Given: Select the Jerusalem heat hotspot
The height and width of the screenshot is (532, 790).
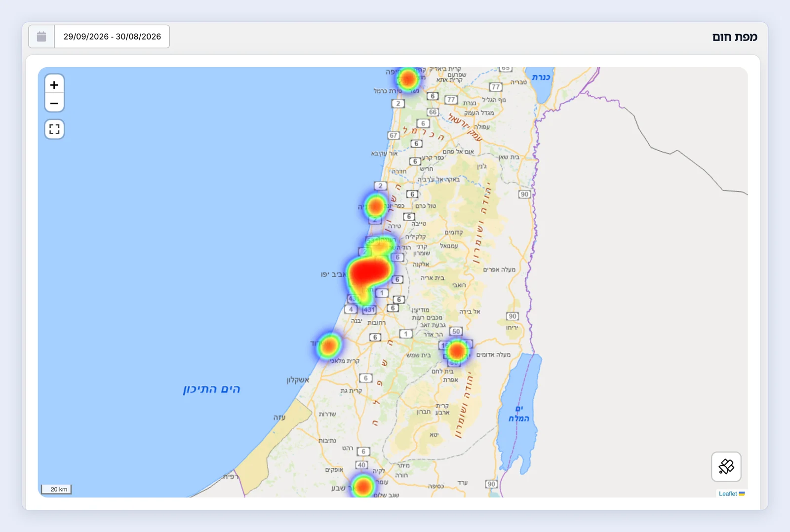Looking at the screenshot, I should pos(457,351).
